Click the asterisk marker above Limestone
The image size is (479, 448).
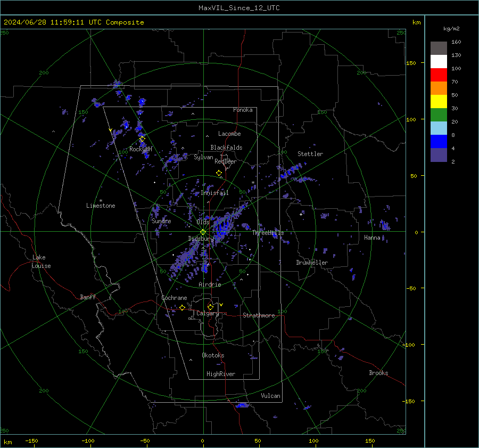point(101,201)
